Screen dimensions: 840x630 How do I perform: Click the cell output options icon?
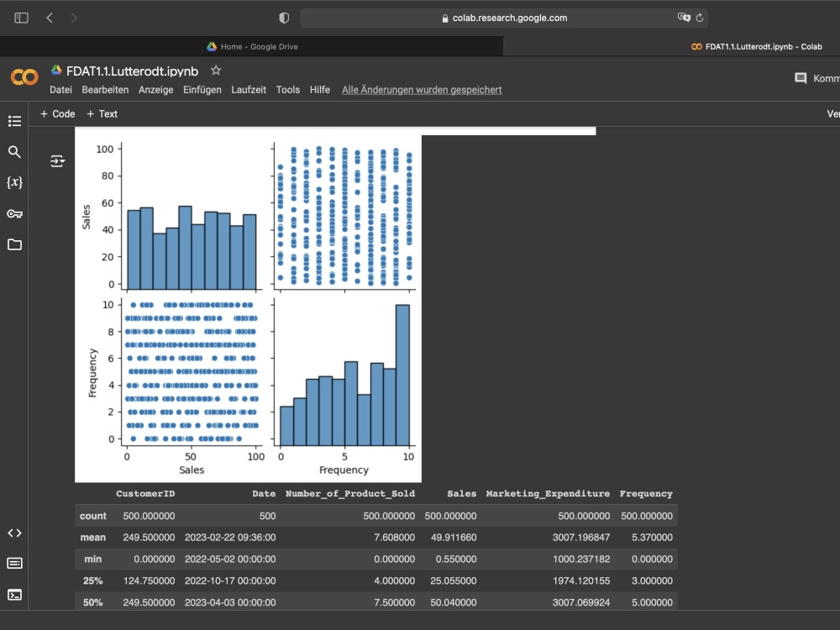coord(57,160)
